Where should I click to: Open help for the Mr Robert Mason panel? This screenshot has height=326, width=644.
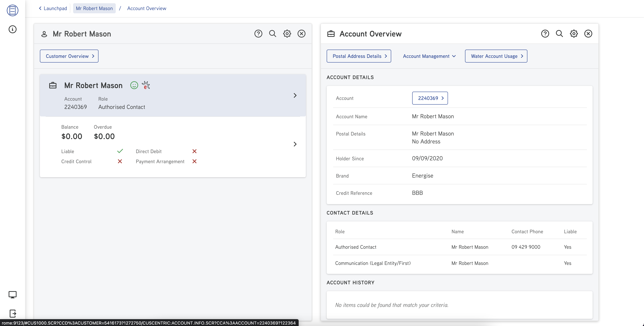click(258, 33)
